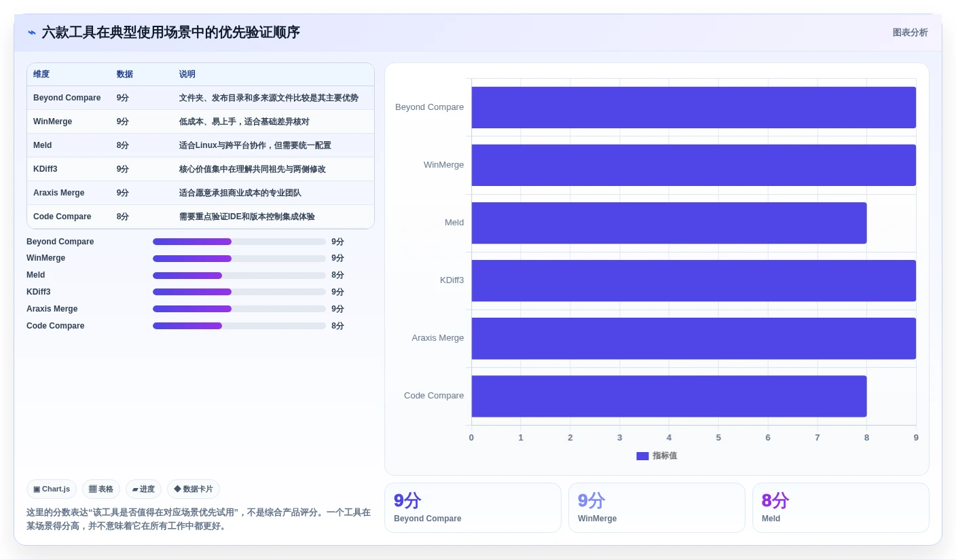This screenshot has width=956, height=560.
Task: Open the Meld 8分 data card
Action: click(x=841, y=508)
